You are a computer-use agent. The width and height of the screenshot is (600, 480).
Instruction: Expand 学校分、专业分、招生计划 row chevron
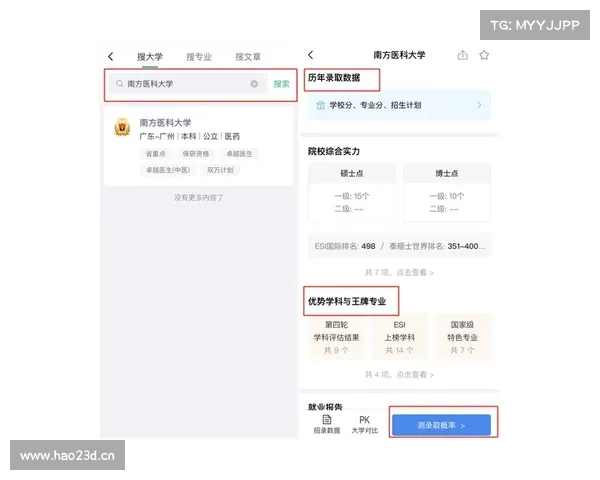coord(479,105)
